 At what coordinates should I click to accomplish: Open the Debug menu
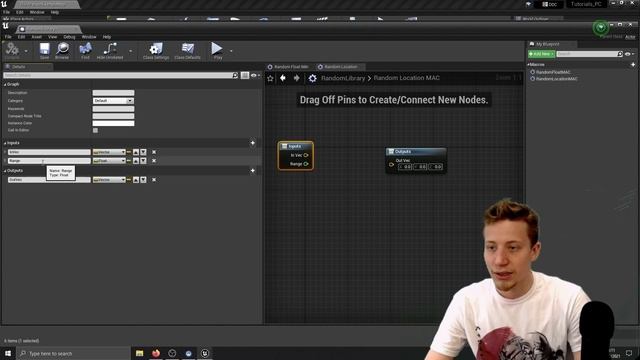pos(69,37)
